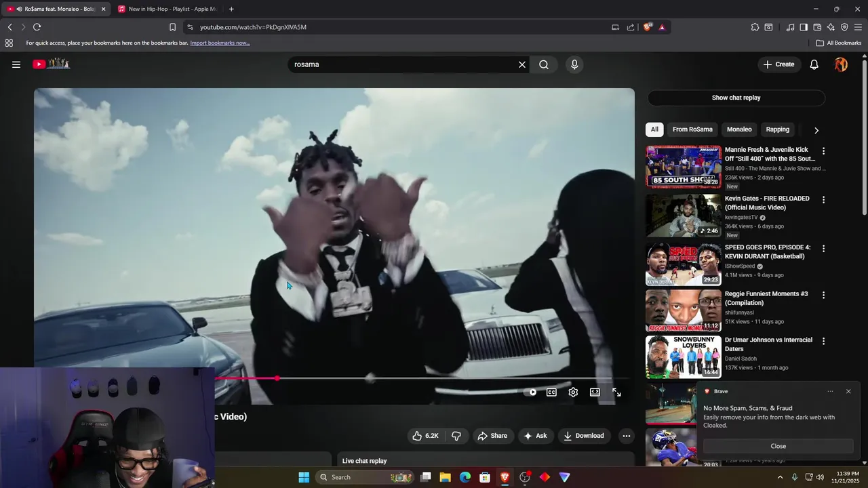Click Import bookmarks now link

click(x=220, y=43)
